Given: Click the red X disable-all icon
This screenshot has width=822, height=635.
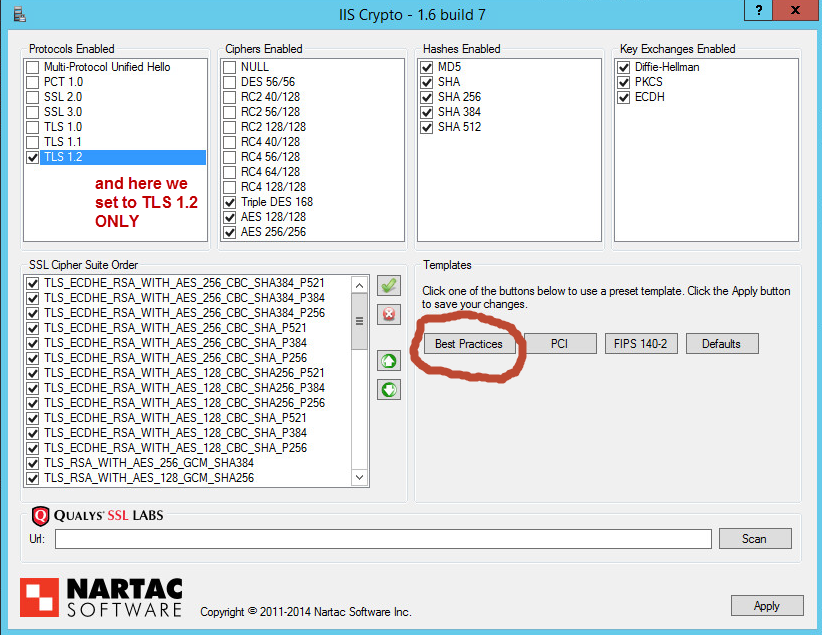Looking at the screenshot, I should coord(388,314).
